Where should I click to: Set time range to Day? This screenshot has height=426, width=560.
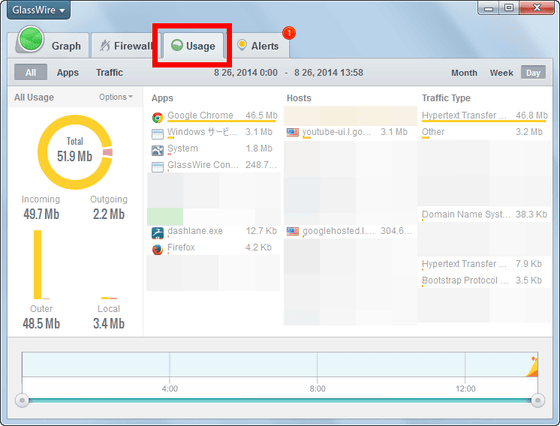[533, 72]
